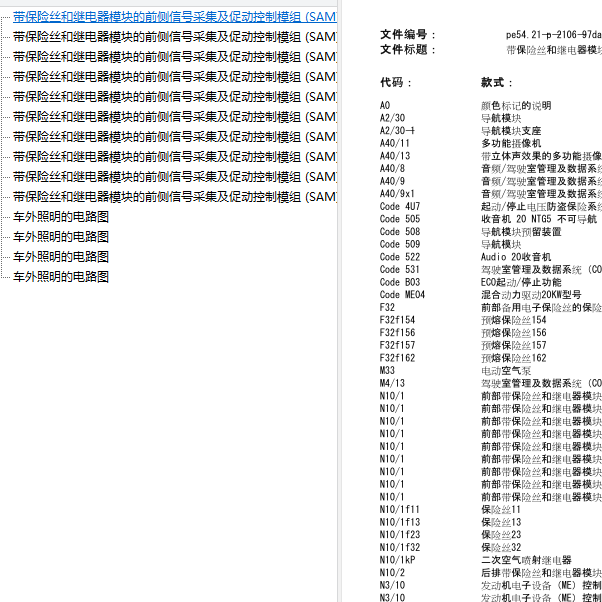This screenshot has width=602, height=602.
Task: Select code M33
Action: 387,371
